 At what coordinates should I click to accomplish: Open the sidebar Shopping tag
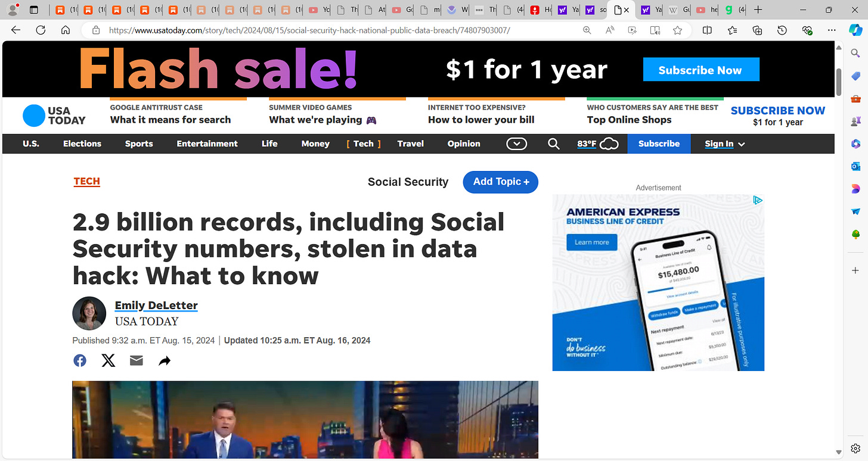click(855, 76)
